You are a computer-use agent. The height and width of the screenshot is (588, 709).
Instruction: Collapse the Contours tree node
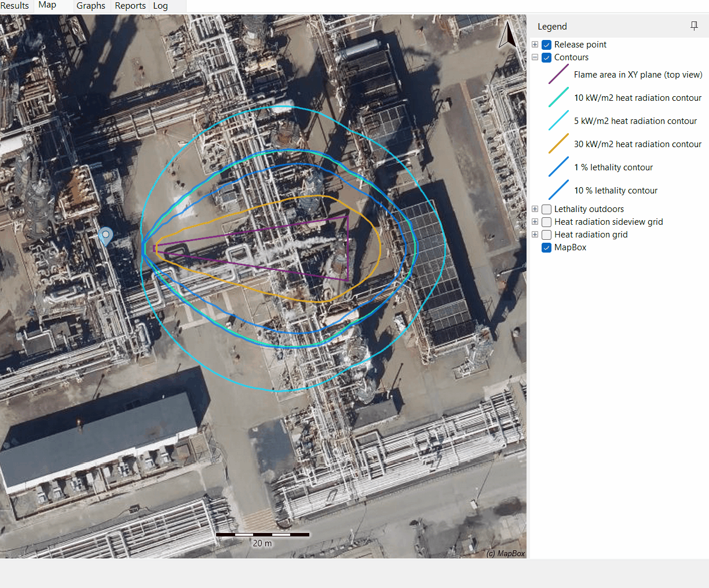pyautogui.click(x=535, y=57)
